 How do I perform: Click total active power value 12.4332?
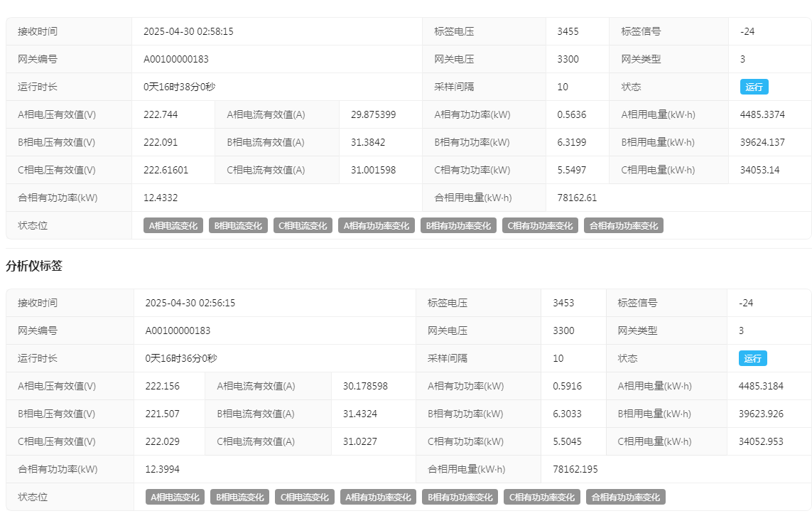click(161, 198)
